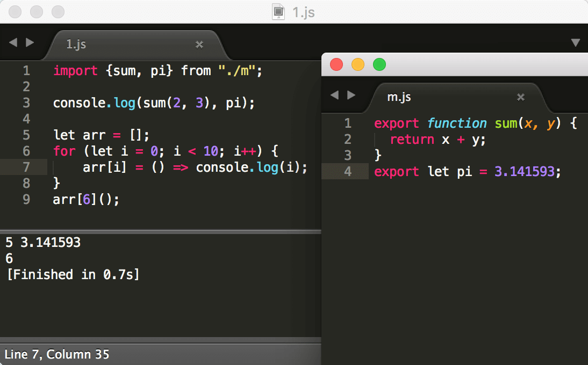Click line number 4 in m.js gutter
Image resolution: width=588 pixels, height=365 pixels.
(348, 172)
